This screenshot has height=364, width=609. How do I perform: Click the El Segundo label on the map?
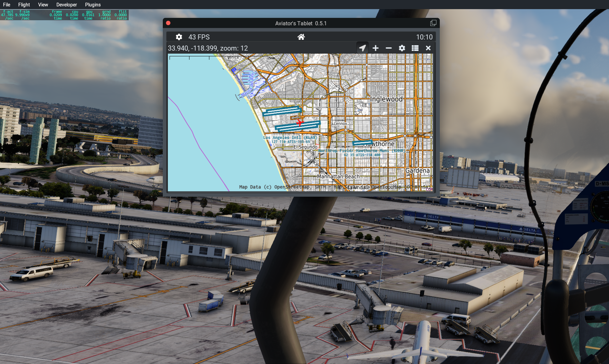(x=305, y=147)
